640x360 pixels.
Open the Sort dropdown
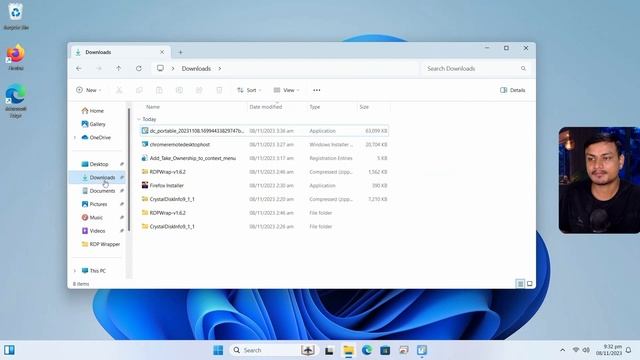coord(249,90)
